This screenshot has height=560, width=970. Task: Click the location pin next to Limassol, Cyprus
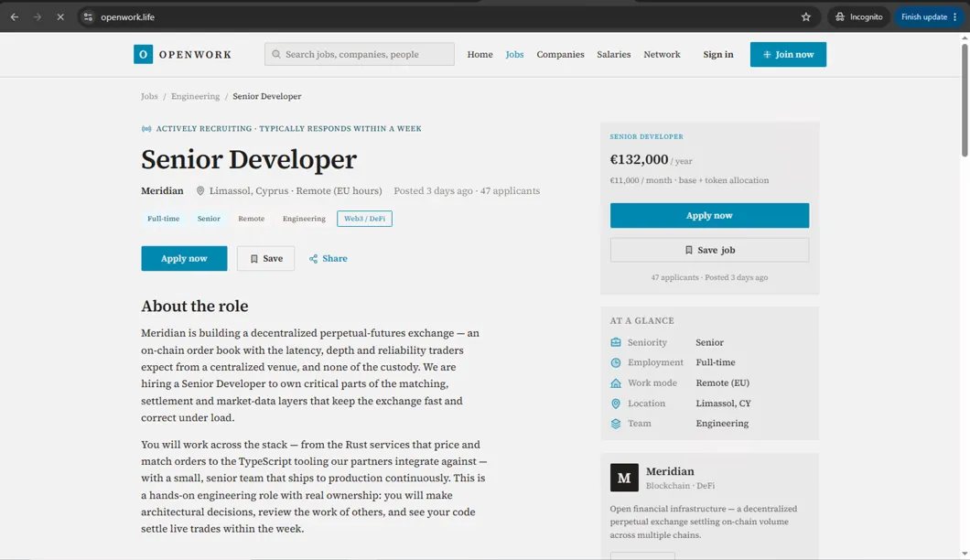(x=200, y=190)
